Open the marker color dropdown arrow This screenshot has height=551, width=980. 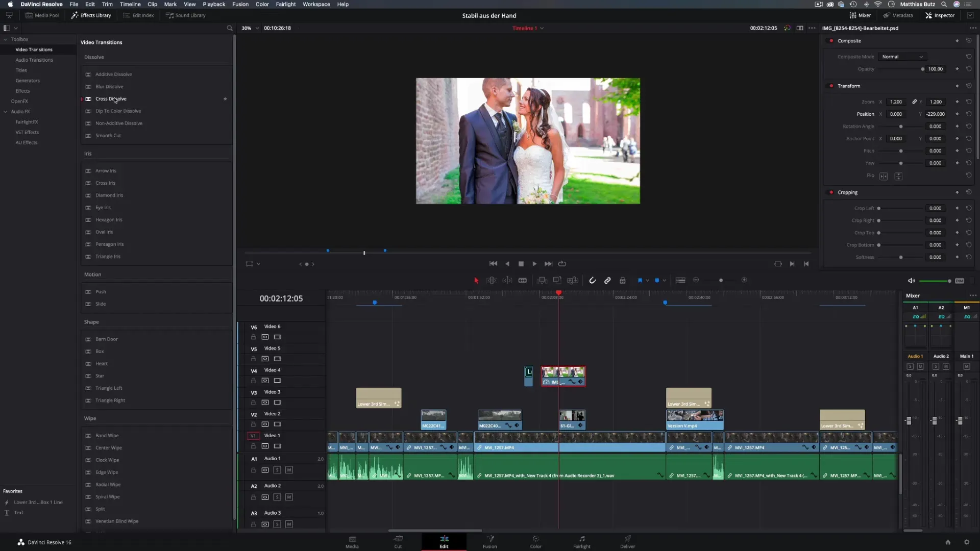[664, 280]
